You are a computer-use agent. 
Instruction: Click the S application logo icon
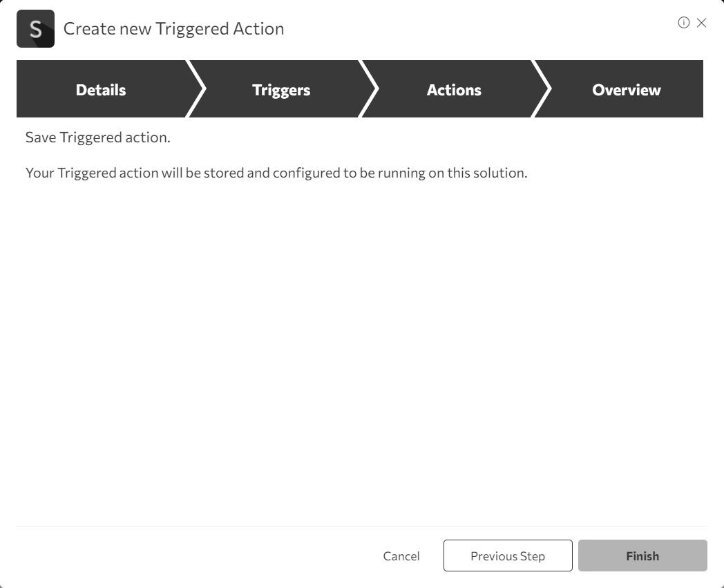point(35,29)
